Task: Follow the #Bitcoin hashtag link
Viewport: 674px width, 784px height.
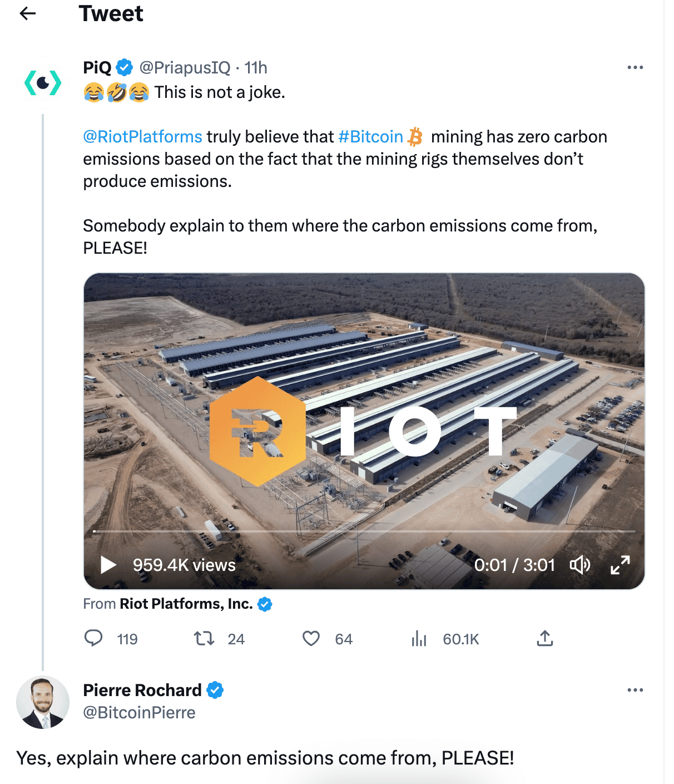Action: coord(370,136)
